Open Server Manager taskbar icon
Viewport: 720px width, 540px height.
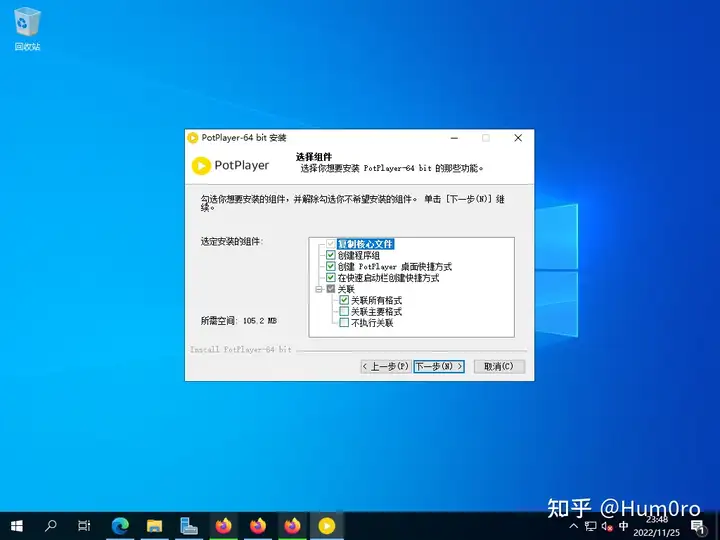coord(189,526)
